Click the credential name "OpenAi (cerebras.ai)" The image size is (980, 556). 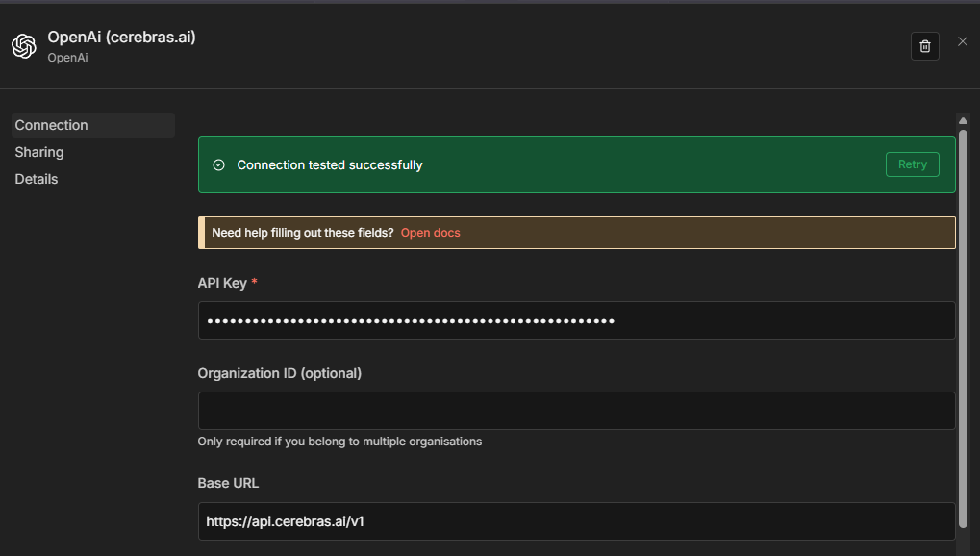[x=121, y=38]
